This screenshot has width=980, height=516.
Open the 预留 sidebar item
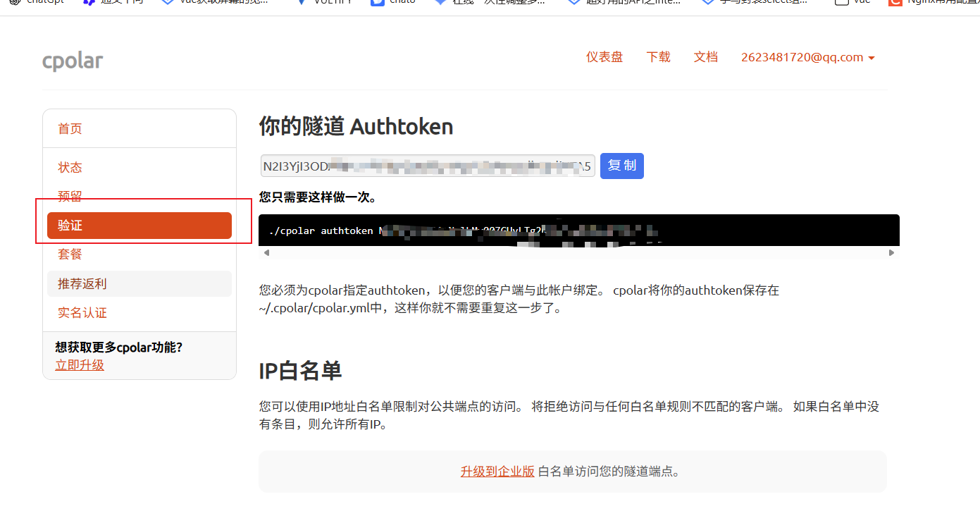pos(70,197)
